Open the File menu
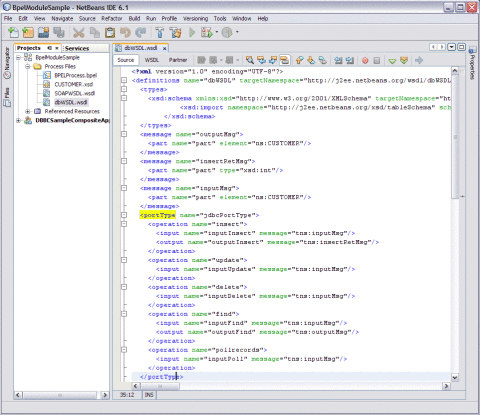 (x=8, y=19)
